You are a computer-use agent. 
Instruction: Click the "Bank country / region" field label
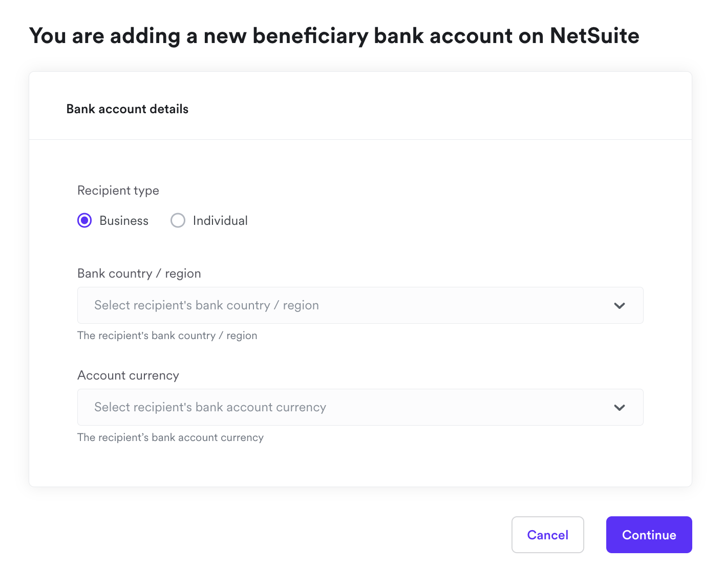[x=139, y=274]
